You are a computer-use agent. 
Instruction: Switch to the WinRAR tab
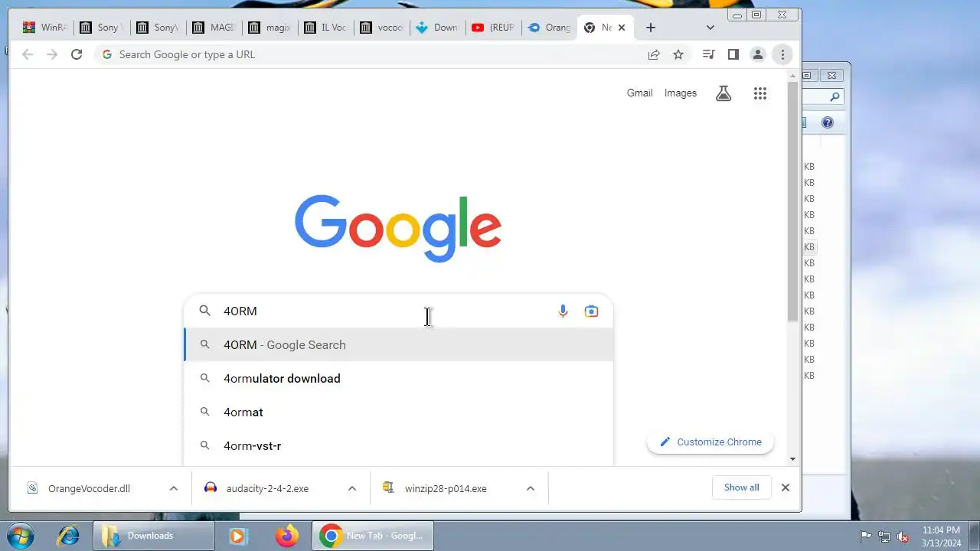point(45,28)
